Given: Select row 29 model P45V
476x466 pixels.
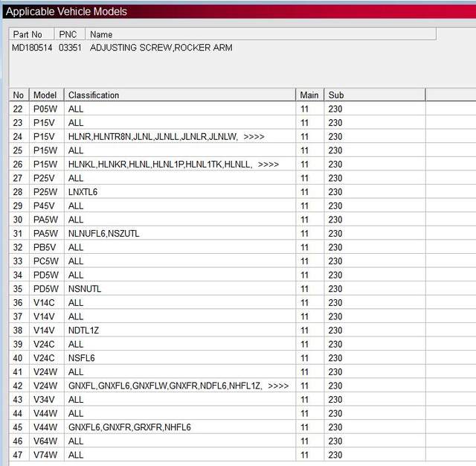Looking at the screenshot, I should (44, 206).
